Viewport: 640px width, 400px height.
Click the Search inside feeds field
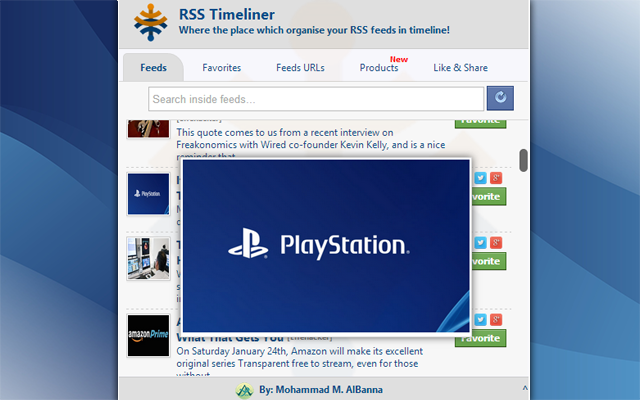[x=316, y=99]
